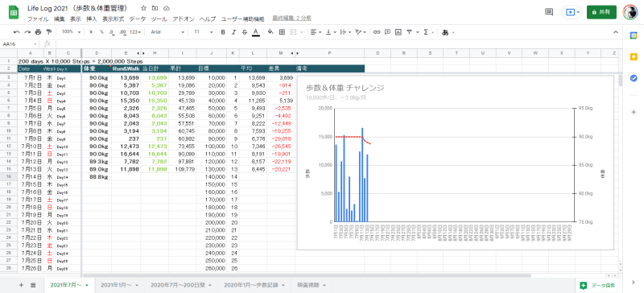Switch to the 2021年1月～ sheet tab
The height and width of the screenshot is (293, 644).
pyautogui.click(x=119, y=285)
